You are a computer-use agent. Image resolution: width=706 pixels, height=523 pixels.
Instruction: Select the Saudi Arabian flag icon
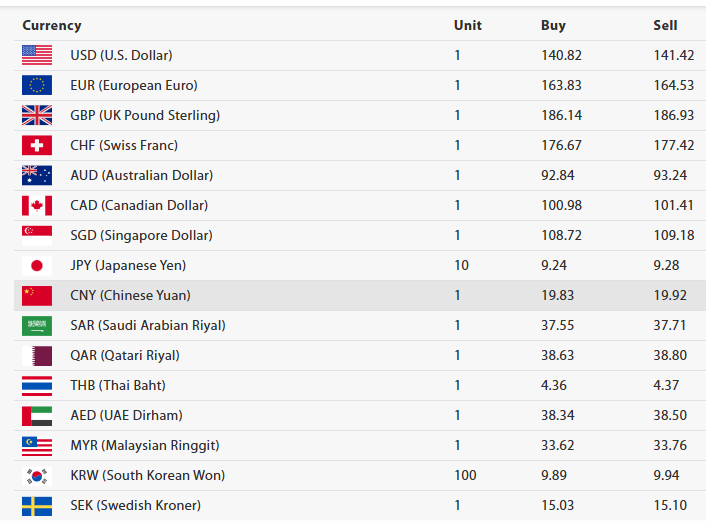click(37, 326)
